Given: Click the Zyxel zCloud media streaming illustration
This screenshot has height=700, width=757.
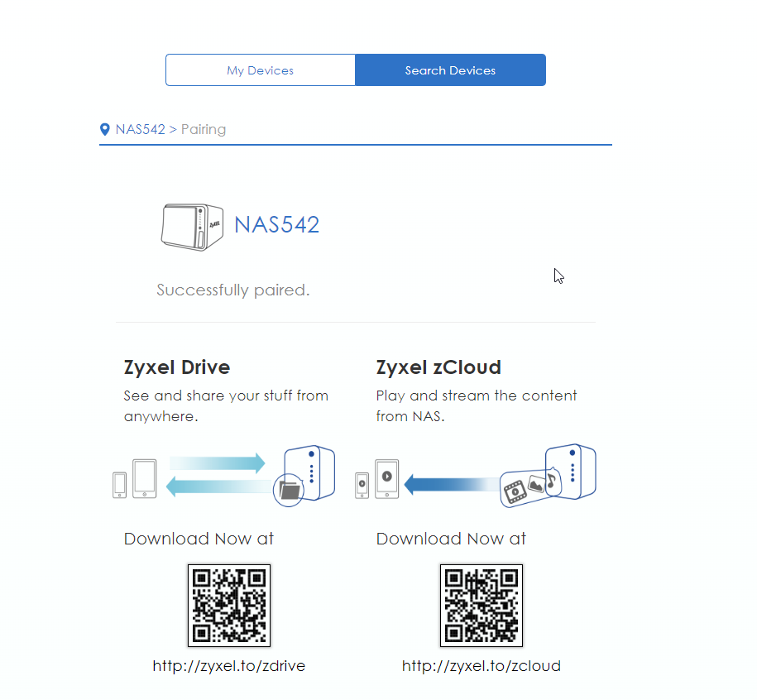Looking at the screenshot, I should (x=476, y=476).
